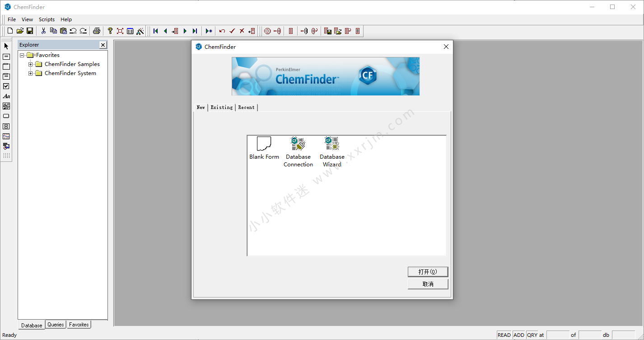Switch to the Existing tab in the dialog

point(222,107)
